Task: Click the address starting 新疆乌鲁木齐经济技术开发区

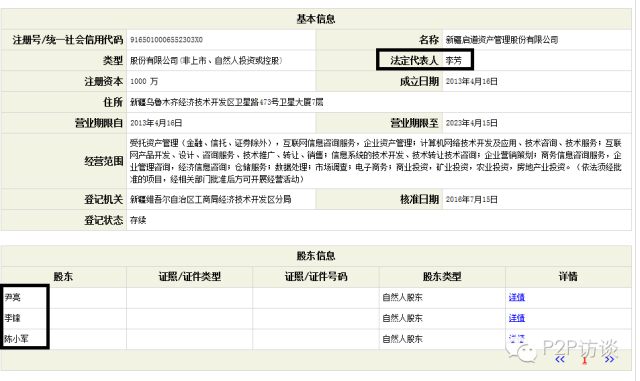Action: (x=227, y=102)
